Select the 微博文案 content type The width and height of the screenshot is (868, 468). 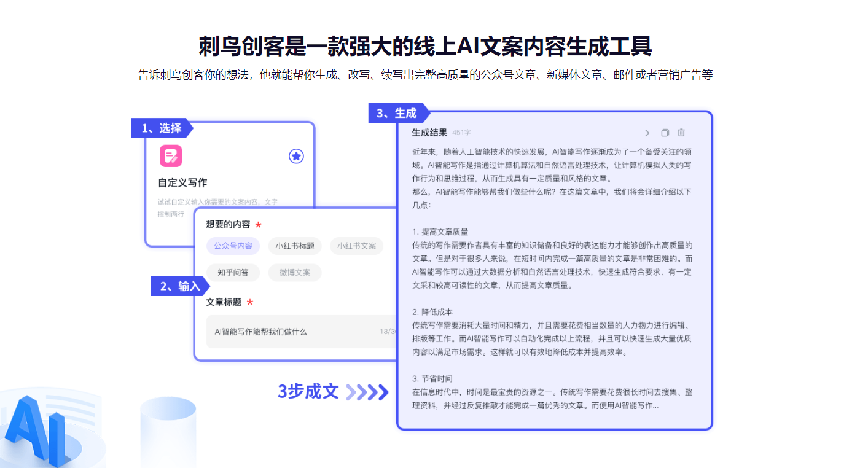pyautogui.click(x=294, y=273)
